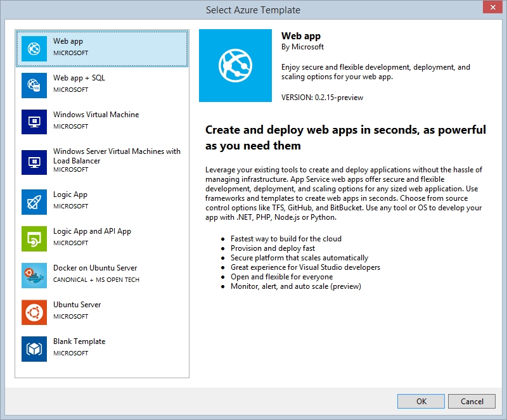Click the orange Ubuntu Server icon
Viewport: 507px width, 420px height.
tap(34, 312)
